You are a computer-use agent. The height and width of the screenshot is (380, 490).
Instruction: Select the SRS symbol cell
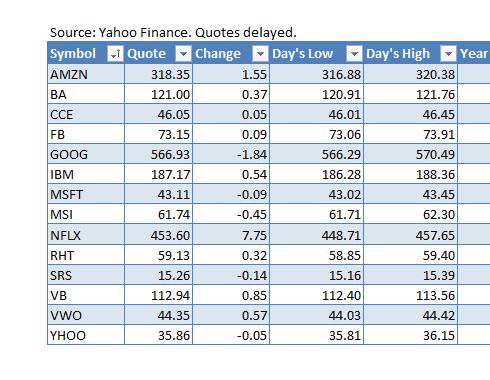pyautogui.click(x=86, y=275)
